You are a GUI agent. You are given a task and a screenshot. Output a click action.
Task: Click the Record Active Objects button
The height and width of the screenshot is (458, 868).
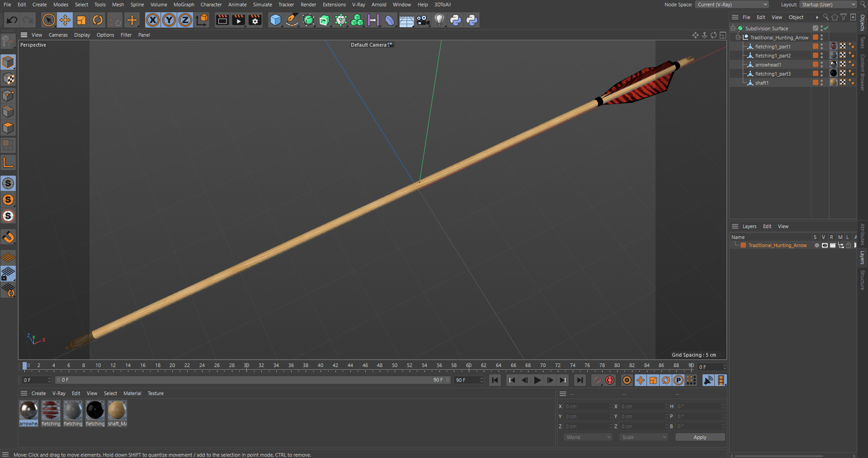point(597,380)
